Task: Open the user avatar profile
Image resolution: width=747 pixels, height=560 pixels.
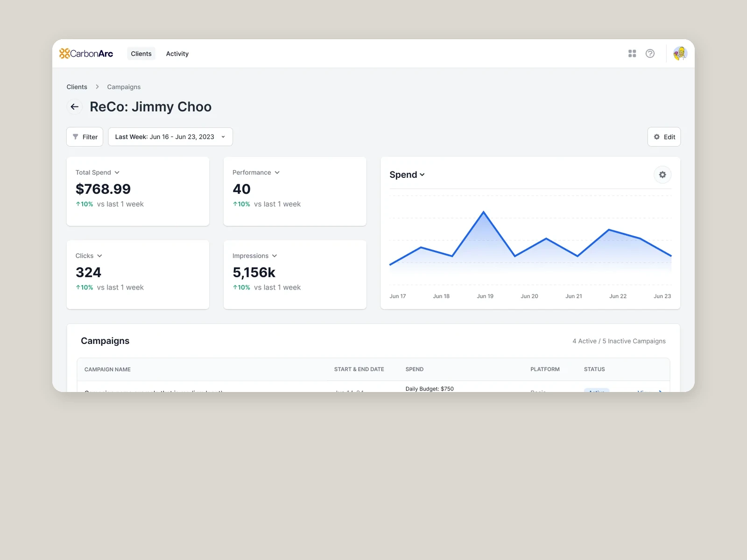Action: point(680,54)
